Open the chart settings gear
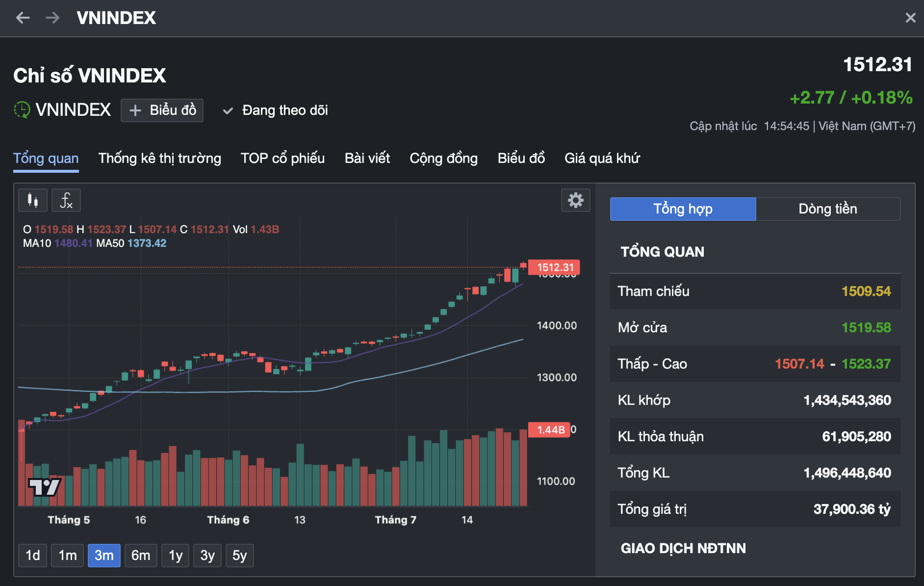Screen dimensions: 924x586 [x=575, y=200]
